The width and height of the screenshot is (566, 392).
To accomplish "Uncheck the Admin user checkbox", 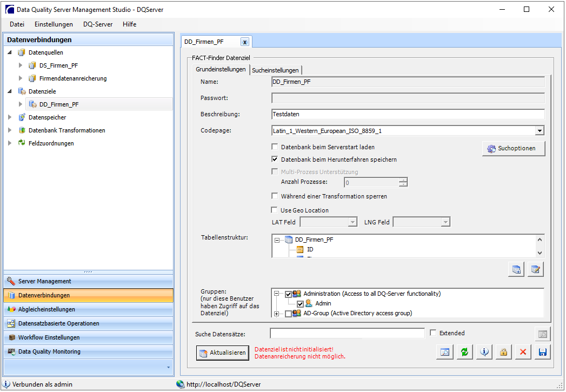I will [300, 304].
